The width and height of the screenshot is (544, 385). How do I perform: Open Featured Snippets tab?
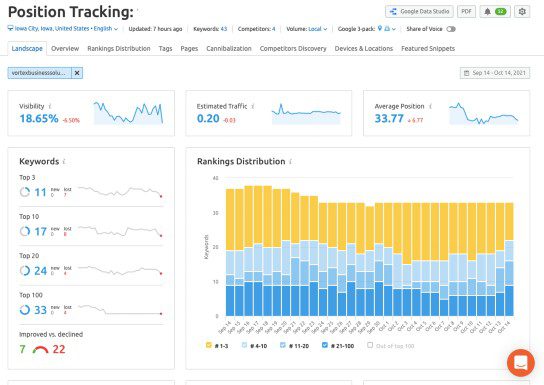point(428,49)
